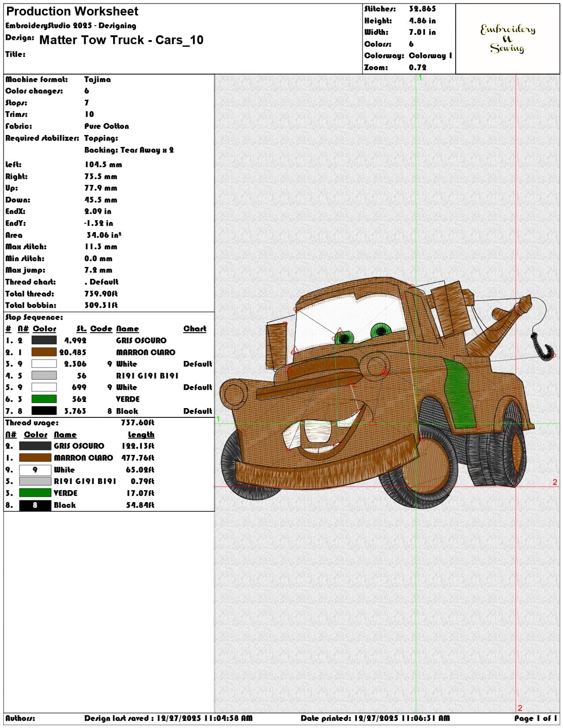Click the Total bobbin value 309.31ft
The height and width of the screenshot is (728, 563).
click(101, 305)
